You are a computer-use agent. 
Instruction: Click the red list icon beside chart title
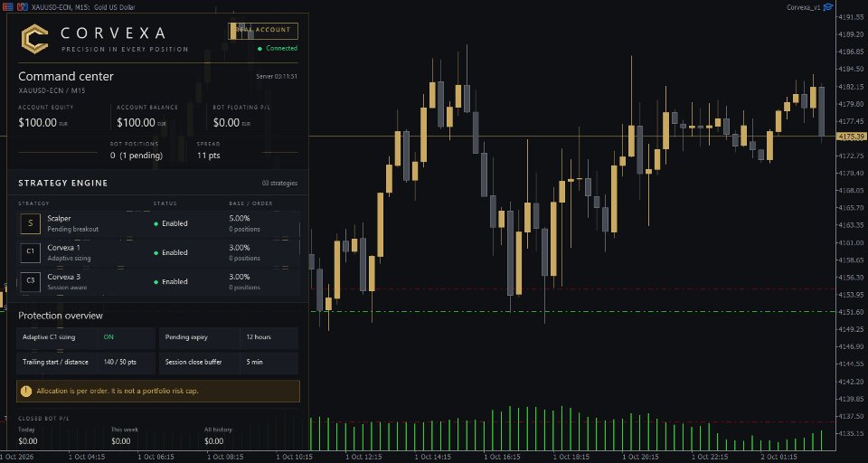(x=8, y=7)
